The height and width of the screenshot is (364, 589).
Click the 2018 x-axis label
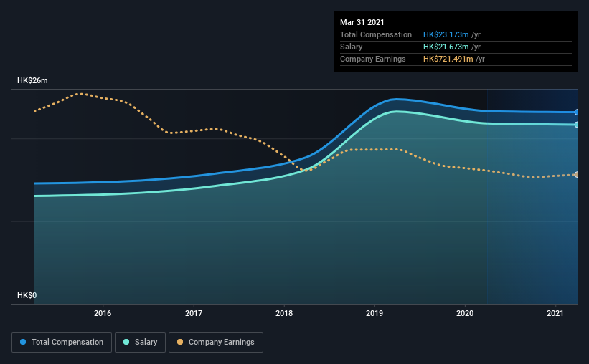[x=284, y=313]
